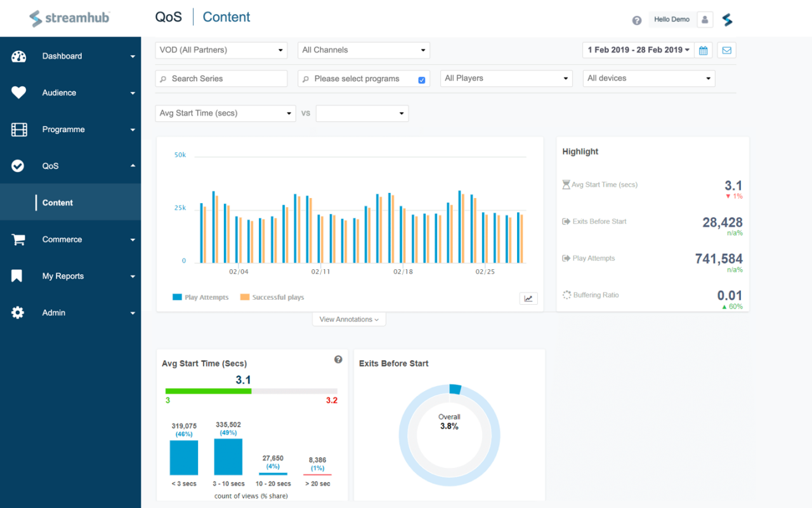812x508 pixels.
Task: Open the Dashboard section icon in sidebar
Action: coord(18,56)
